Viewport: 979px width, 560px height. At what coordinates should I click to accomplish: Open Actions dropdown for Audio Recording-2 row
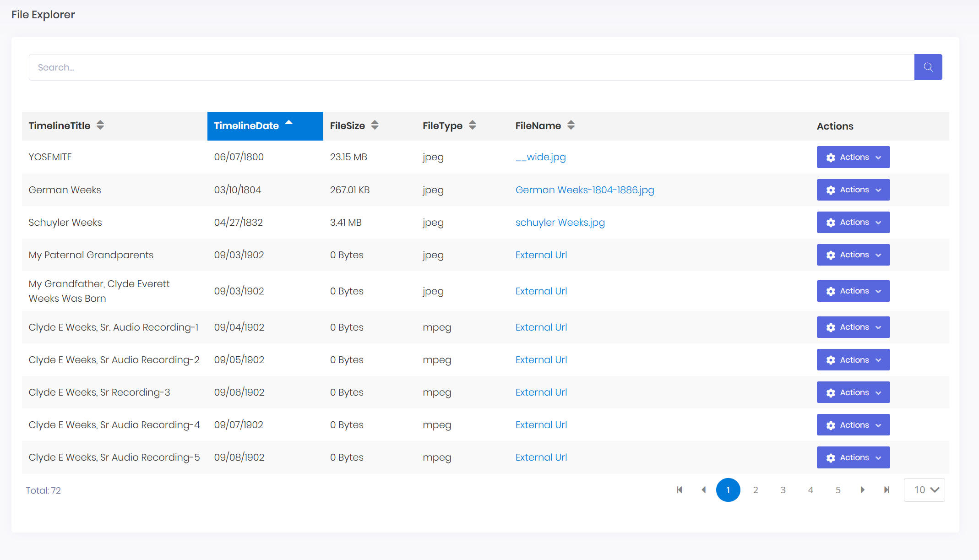(853, 360)
